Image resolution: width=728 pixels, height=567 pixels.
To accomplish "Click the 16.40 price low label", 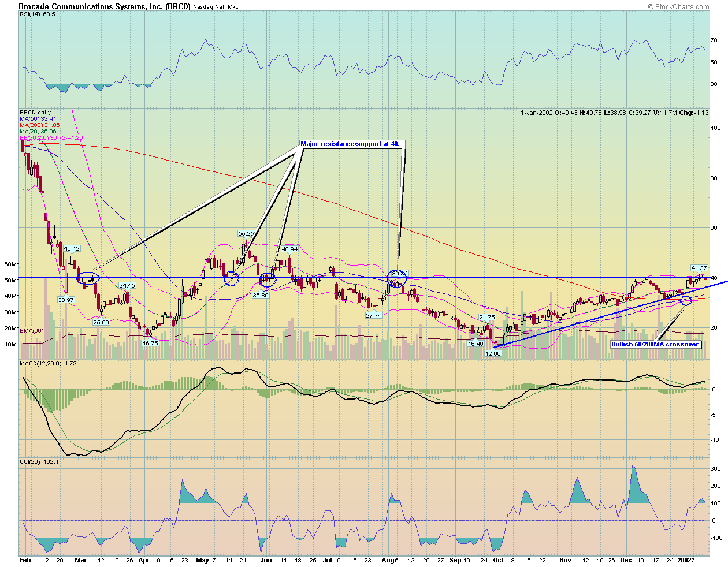I will 476,344.
